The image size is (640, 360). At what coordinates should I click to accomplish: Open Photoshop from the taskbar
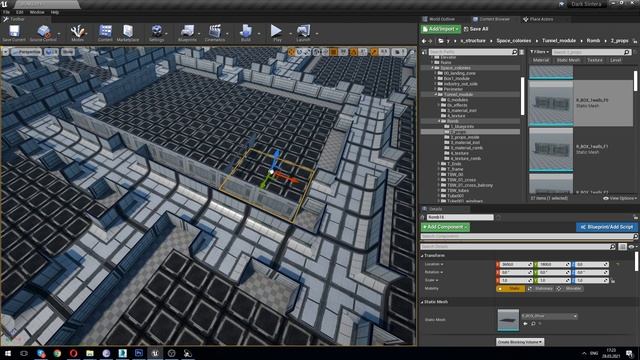tap(139, 353)
